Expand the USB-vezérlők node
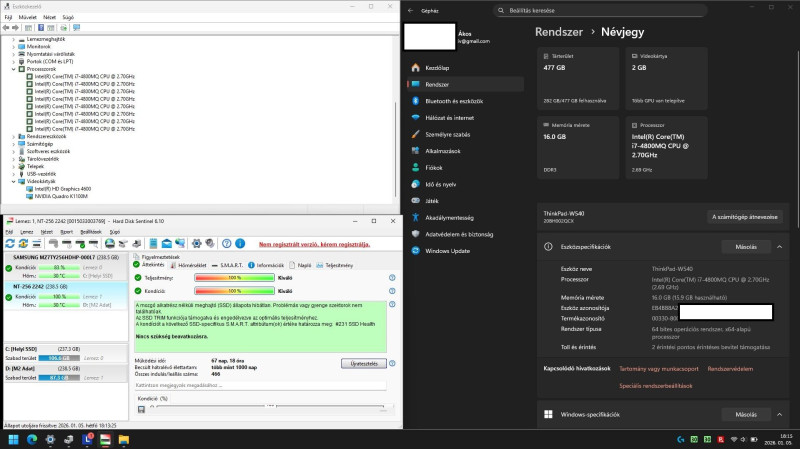The image size is (800, 449). point(14,174)
